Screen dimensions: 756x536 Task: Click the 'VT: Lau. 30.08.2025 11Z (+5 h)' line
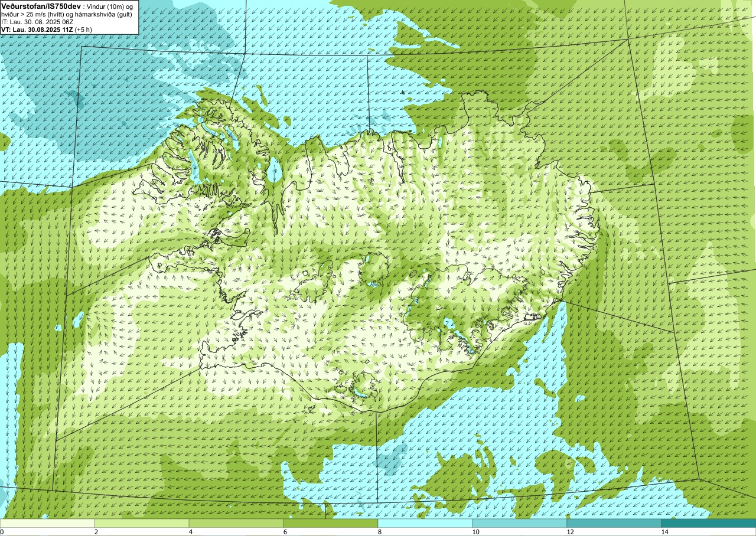pos(47,29)
